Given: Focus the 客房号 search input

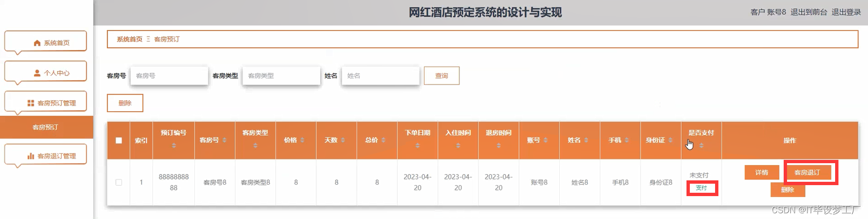Looking at the screenshot, I should point(169,75).
